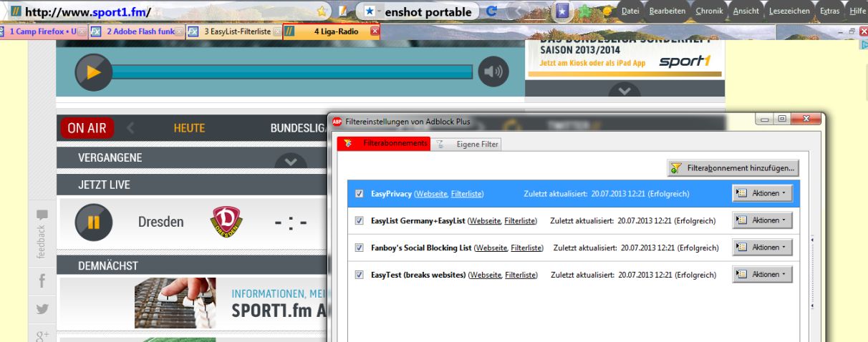This screenshot has width=868, height=342.
Task: Reload the page with refresh icon
Action: click(x=491, y=11)
